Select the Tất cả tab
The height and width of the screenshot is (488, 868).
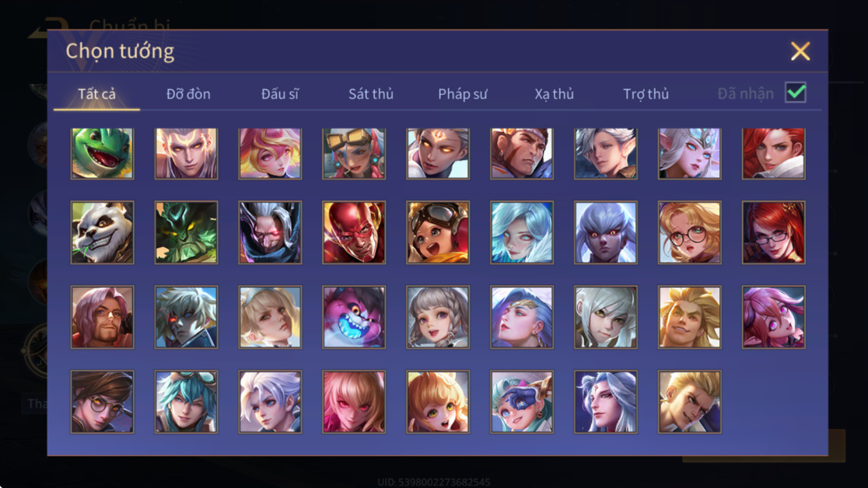[97, 94]
